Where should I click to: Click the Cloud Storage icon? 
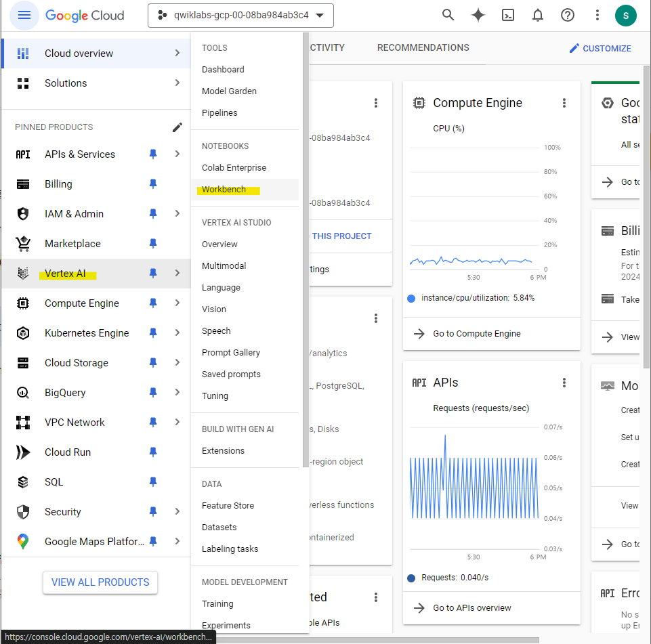point(23,363)
